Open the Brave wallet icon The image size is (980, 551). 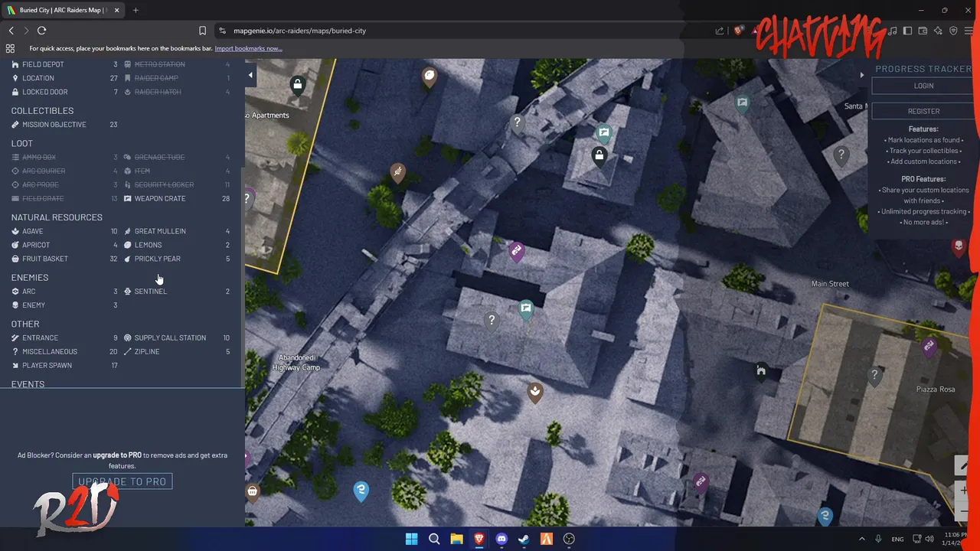923,31
